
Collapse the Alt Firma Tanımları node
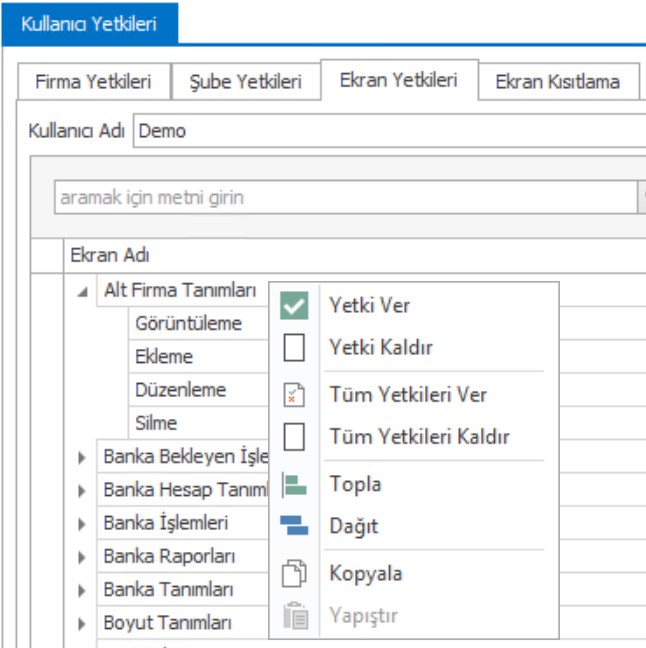click(82, 292)
